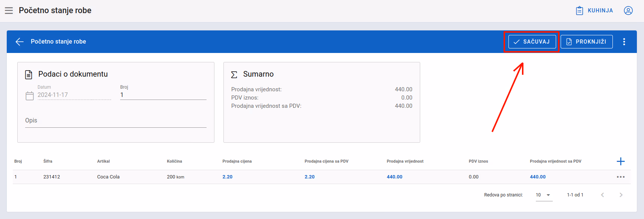
Task: Click the Količina column header
Action: (x=174, y=161)
